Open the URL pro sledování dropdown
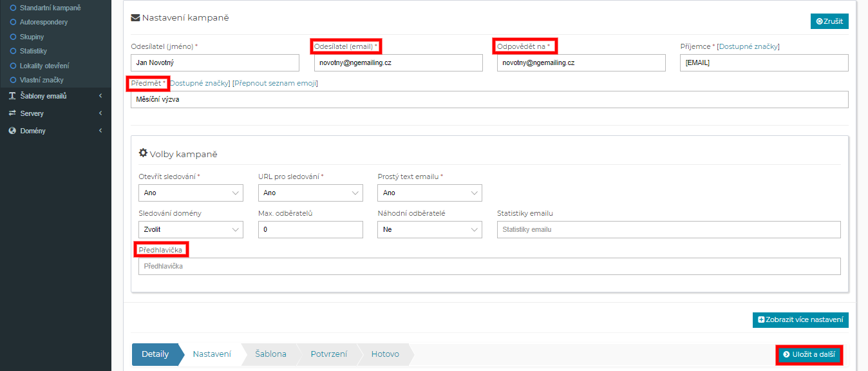868x371 pixels. coord(310,193)
